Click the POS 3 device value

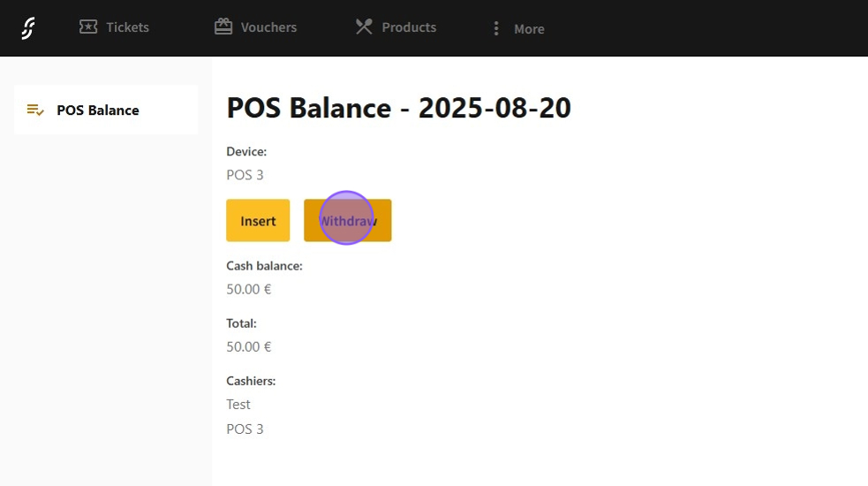245,175
